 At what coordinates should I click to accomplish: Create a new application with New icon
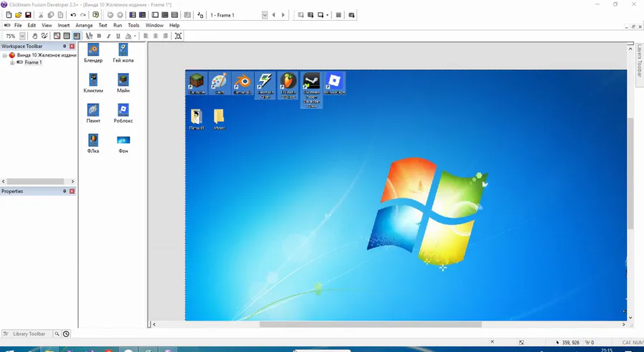coord(9,15)
